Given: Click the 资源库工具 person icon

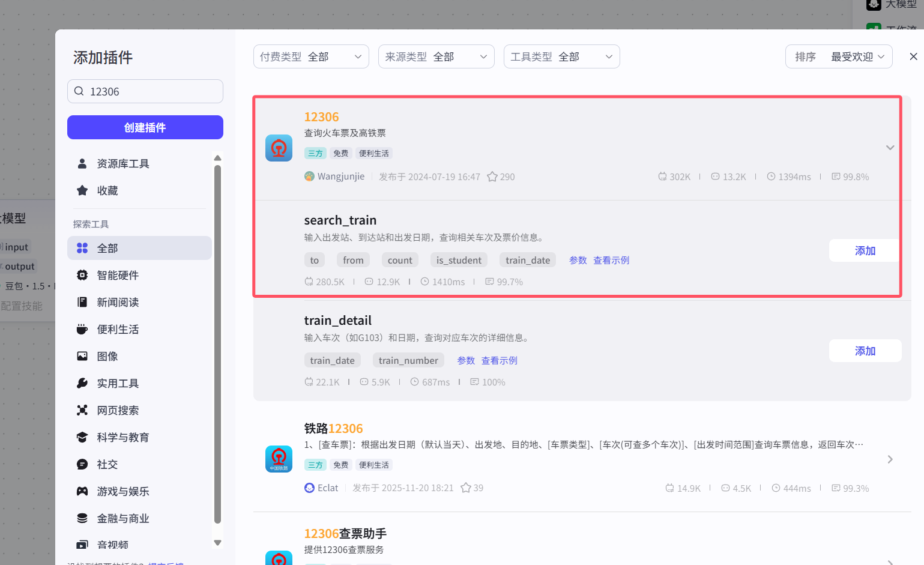Looking at the screenshot, I should 82,163.
